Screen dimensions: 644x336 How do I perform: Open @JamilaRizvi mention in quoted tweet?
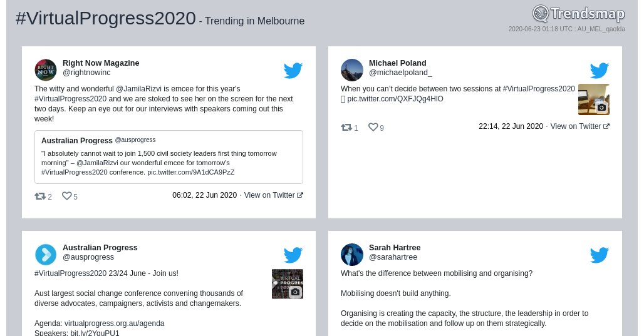[x=97, y=163]
